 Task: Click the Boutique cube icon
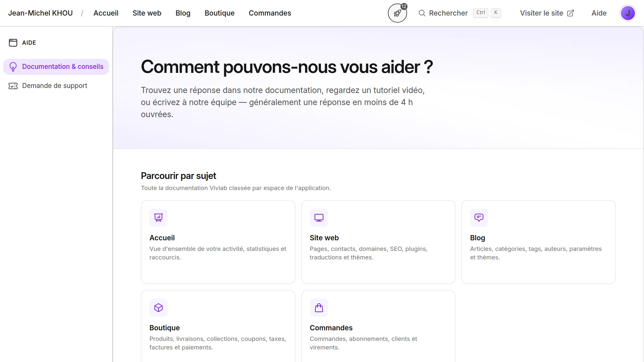[x=158, y=307]
